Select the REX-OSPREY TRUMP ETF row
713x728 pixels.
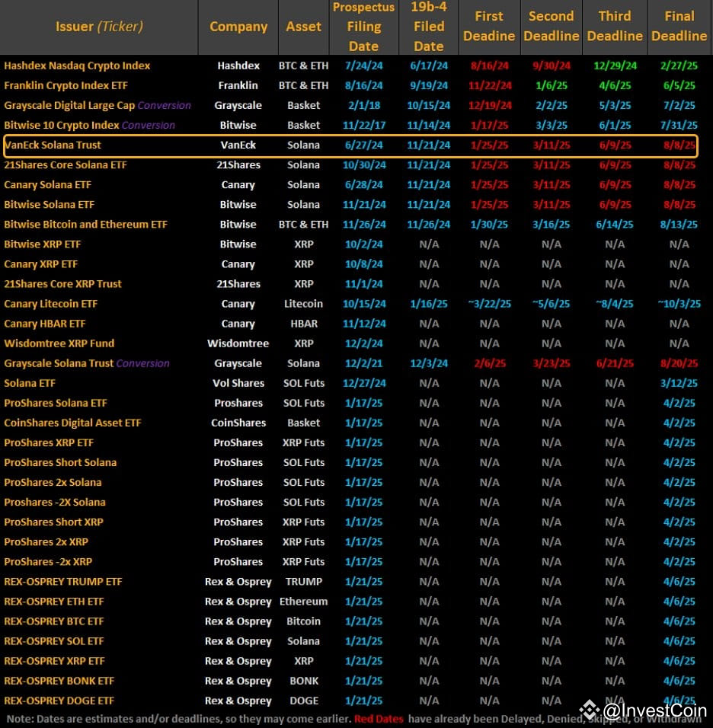62,582
